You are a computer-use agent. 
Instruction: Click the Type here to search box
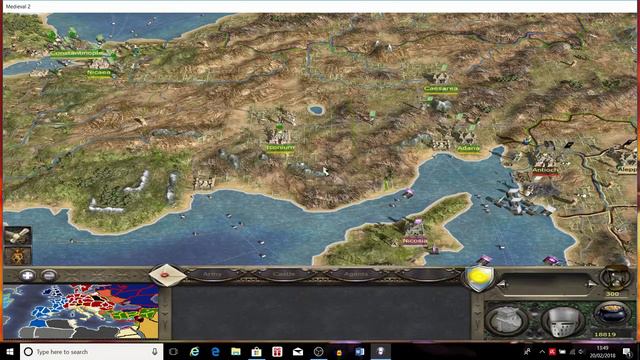(92, 351)
